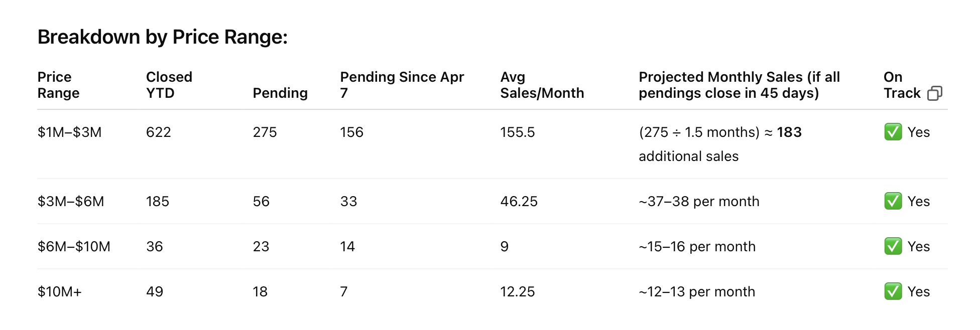Viewport: 980px width, 330px height.
Task: Click the bold 183 projected value
Action: pyautogui.click(x=789, y=132)
